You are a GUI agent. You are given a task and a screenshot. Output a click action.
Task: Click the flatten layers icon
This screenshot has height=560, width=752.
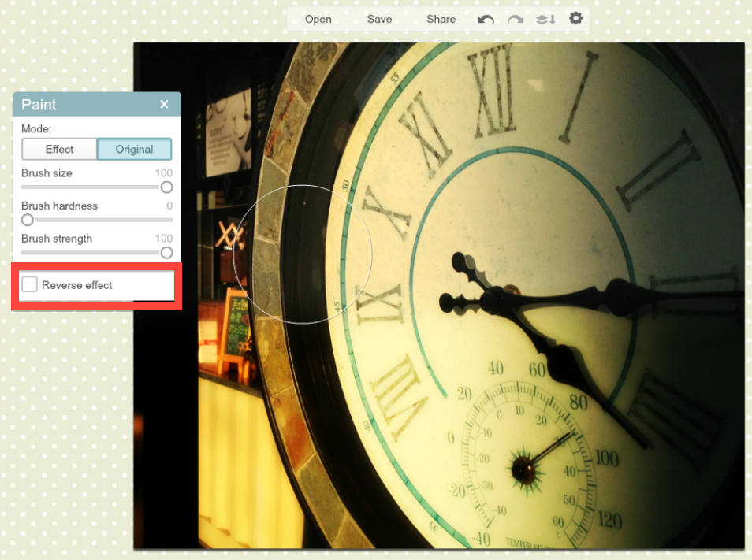point(545,19)
